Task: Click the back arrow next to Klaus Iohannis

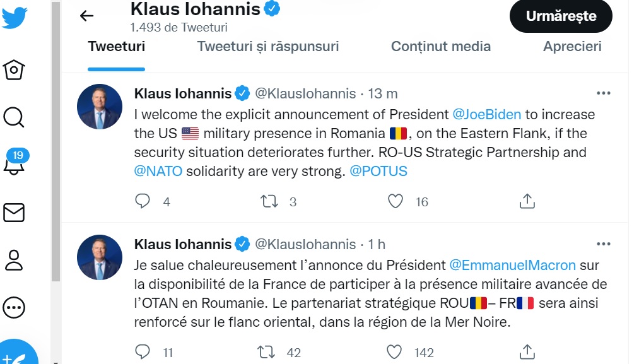Action: point(87,16)
